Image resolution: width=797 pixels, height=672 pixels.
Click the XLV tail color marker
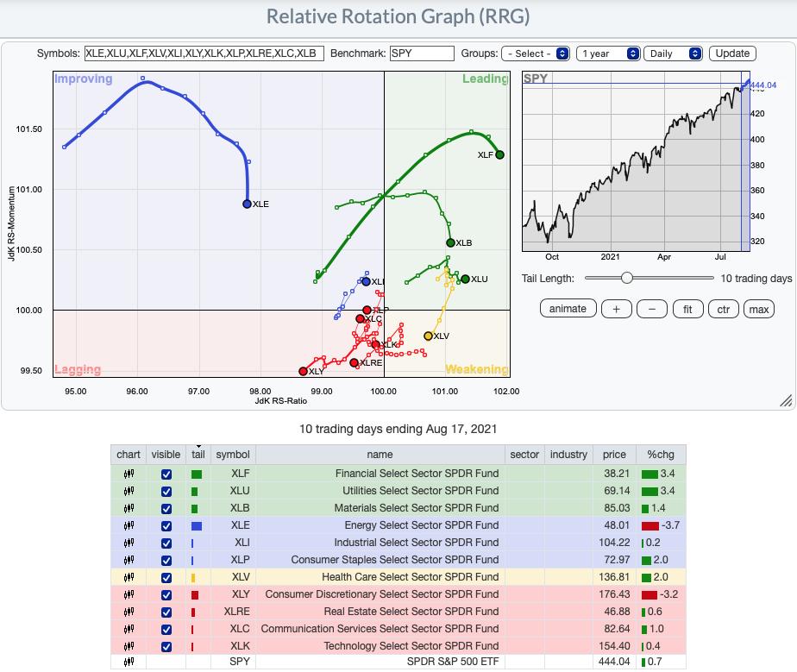point(193,578)
